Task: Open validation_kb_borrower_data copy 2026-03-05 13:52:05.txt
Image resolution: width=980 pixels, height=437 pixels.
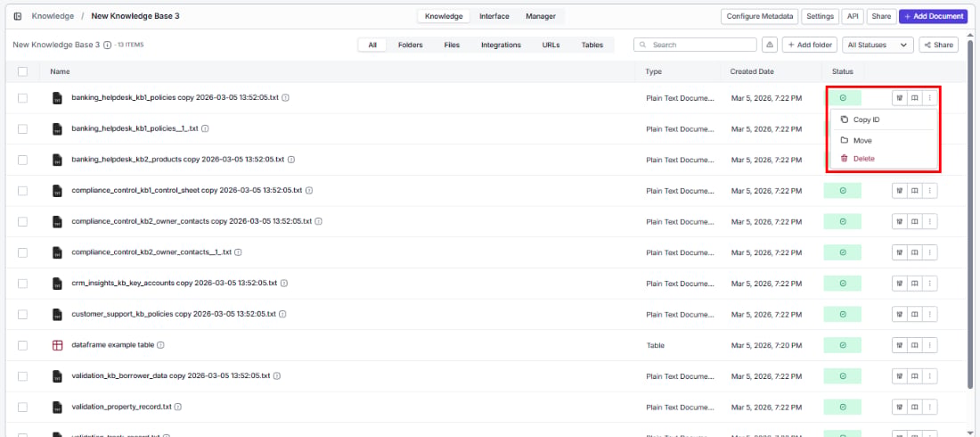Action: pos(171,376)
